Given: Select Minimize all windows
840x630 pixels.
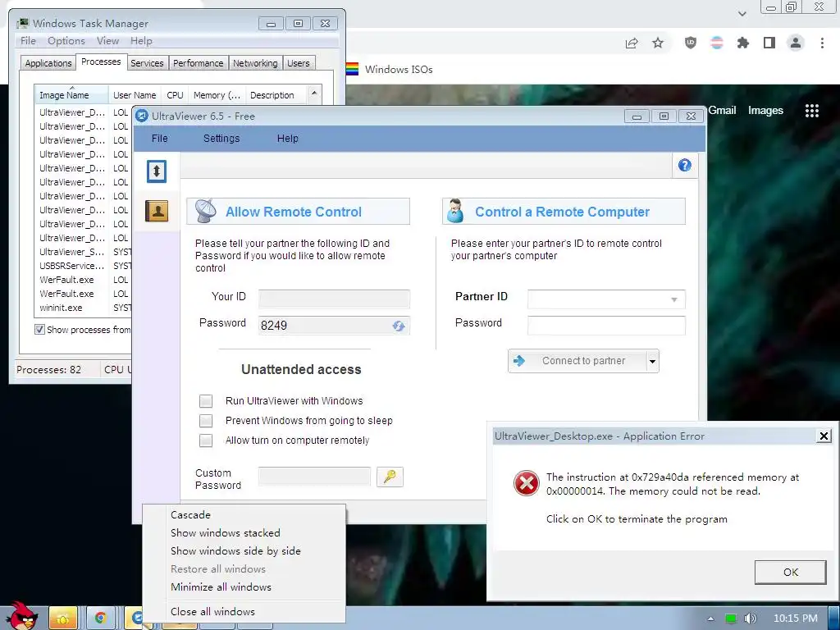Looking at the screenshot, I should (244, 587).
